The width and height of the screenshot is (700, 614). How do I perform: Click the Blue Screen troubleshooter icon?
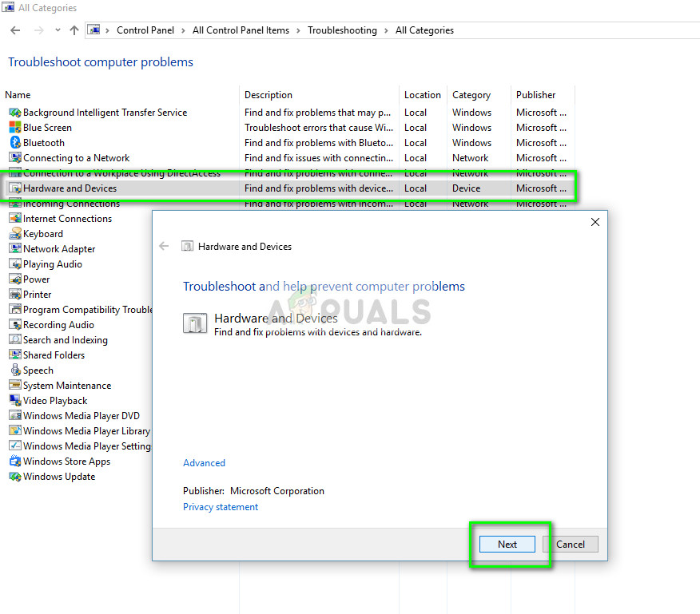[15, 128]
